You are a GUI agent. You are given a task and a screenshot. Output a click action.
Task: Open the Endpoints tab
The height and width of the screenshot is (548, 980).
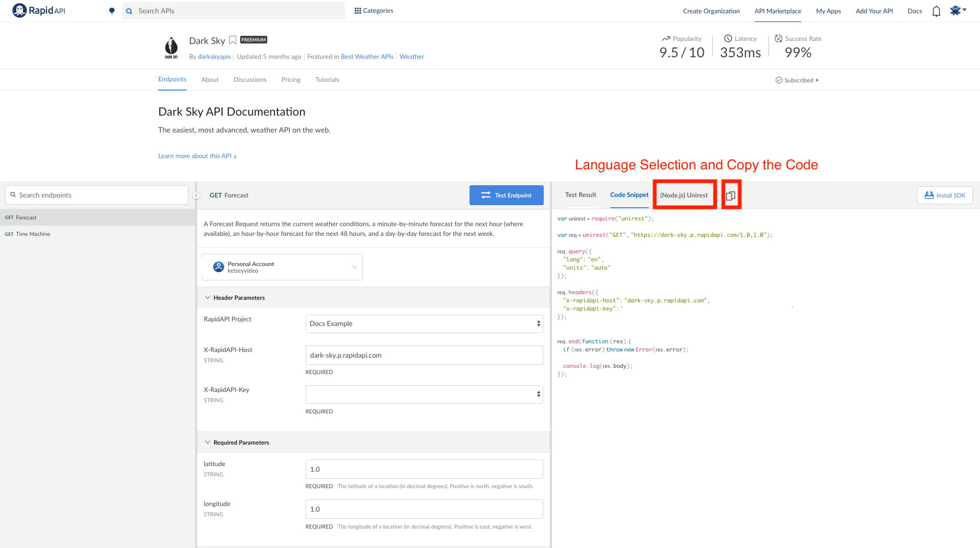[172, 79]
